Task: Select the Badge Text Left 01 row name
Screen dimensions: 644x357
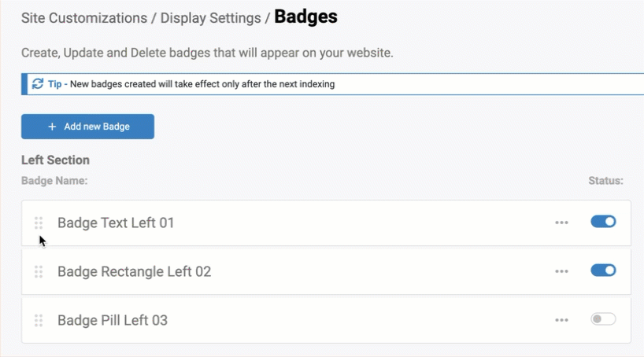Action: point(116,223)
